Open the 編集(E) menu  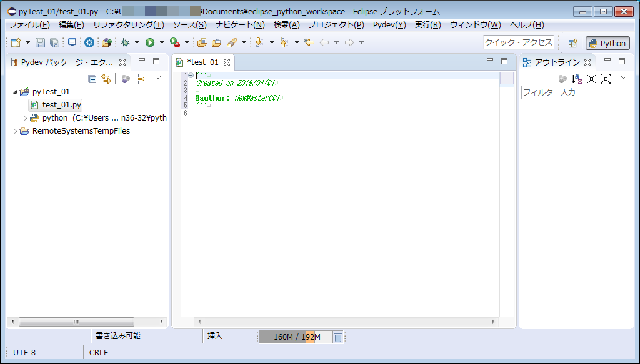pos(71,25)
